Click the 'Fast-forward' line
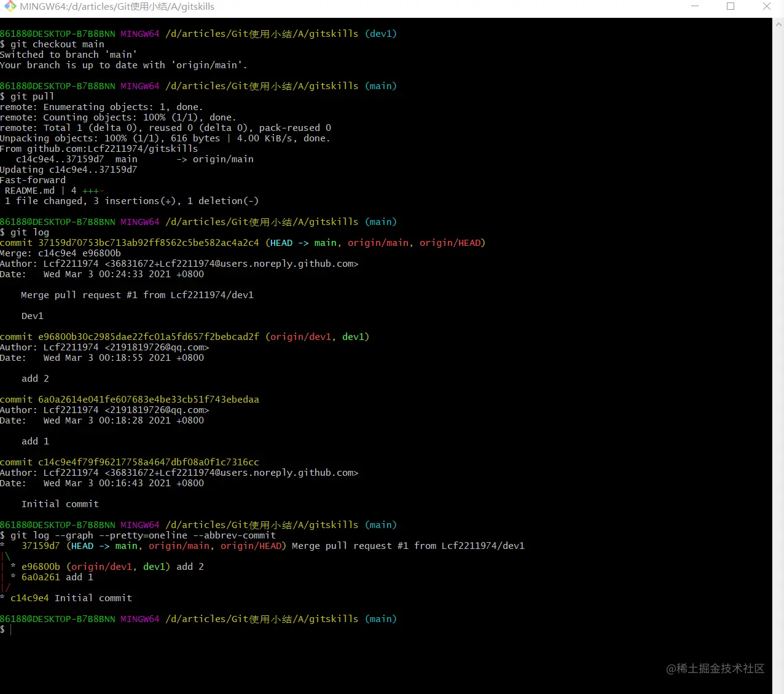Image resolution: width=784 pixels, height=694 pixels. (33, 180)
